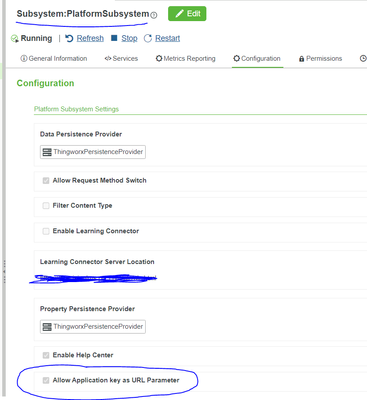Click the info icon beside PlatformSubsystem title
The height and width of the screenshot is (400, 367).
click(x=154, y=15)
